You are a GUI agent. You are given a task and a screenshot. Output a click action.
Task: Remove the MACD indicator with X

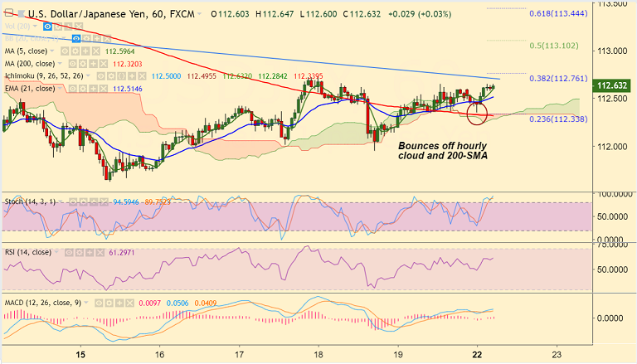click(130, 303)
